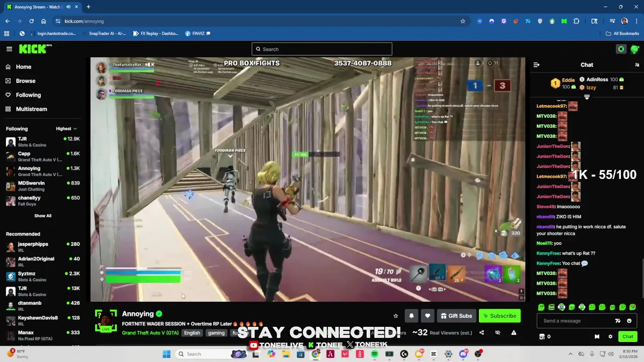Open the Kick sidebar hamburger menu
The image size is (644, 362).
point(9,49)
